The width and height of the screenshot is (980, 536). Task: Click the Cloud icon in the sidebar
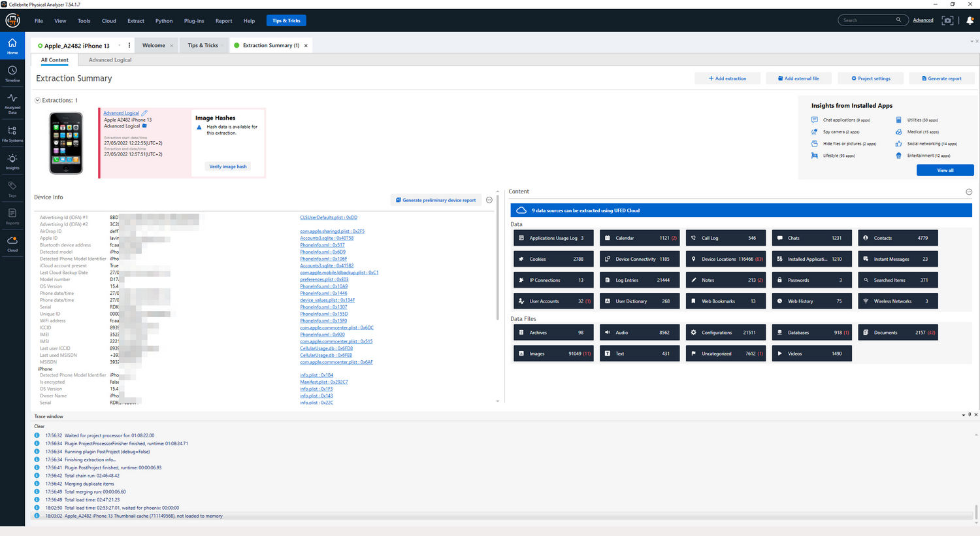click(12, 243)
